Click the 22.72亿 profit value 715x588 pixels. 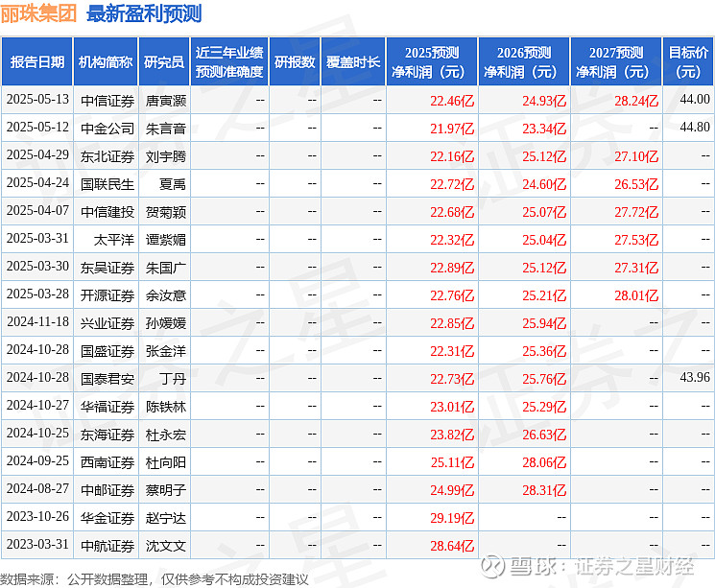click(x=452, y=184)
